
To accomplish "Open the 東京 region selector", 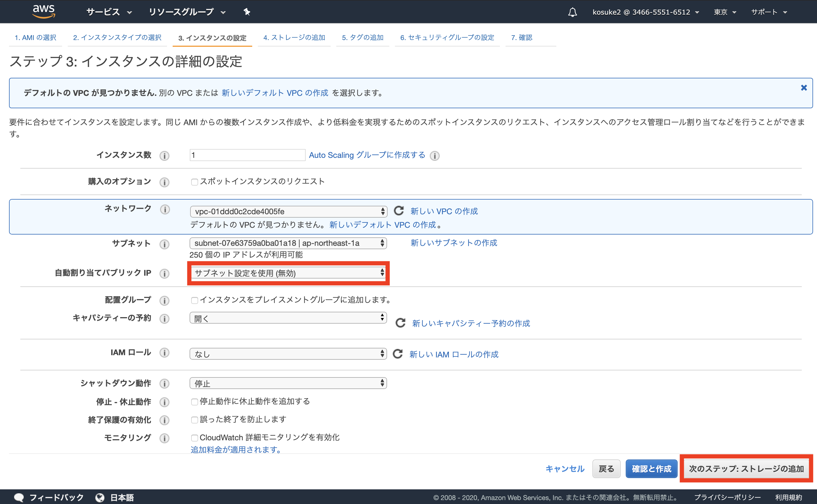I will tap(725, 12).
